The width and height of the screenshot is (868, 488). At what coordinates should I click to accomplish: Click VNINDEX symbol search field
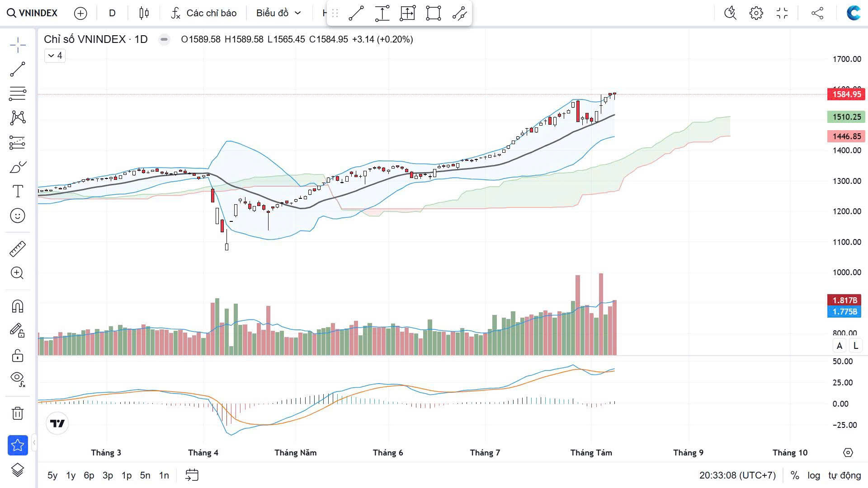pyautogui.click(x=33, y=13)
